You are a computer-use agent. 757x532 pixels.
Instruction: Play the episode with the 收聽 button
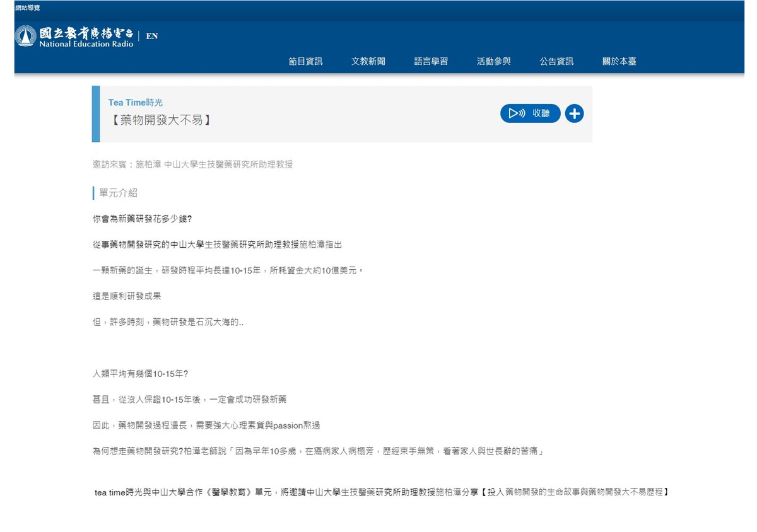[x=531, y=113]
